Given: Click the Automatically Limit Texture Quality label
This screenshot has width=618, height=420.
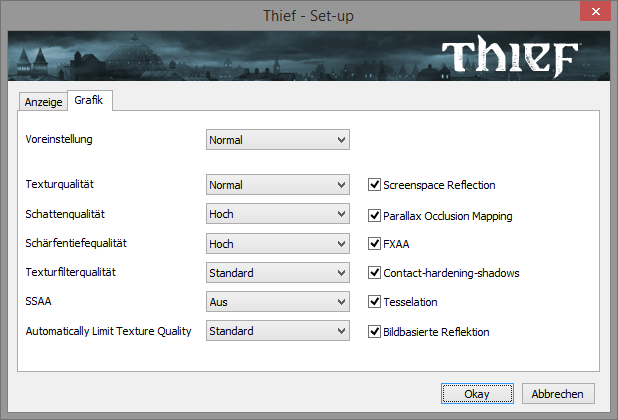Looking at the screenshot, I should [x=108, y=331].
